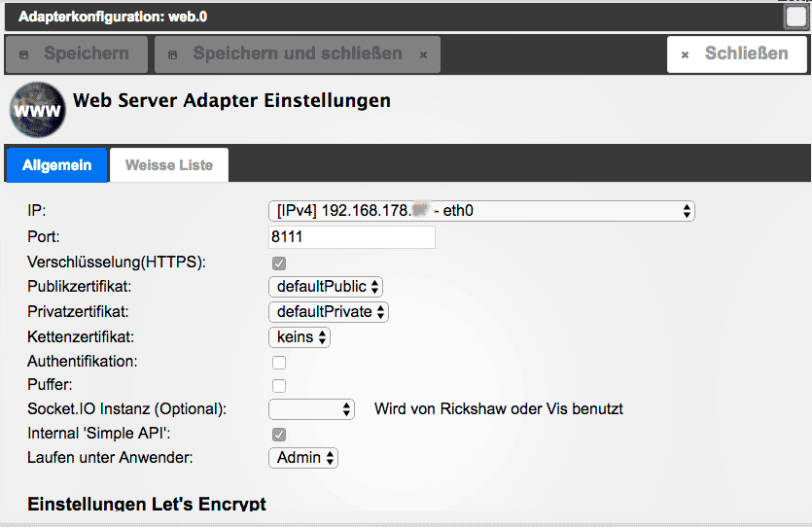Toggle the Verschlüsselung(HTTPS) checkbox
Viewport: 812px width, 527px height.
[x=279, y=263]
